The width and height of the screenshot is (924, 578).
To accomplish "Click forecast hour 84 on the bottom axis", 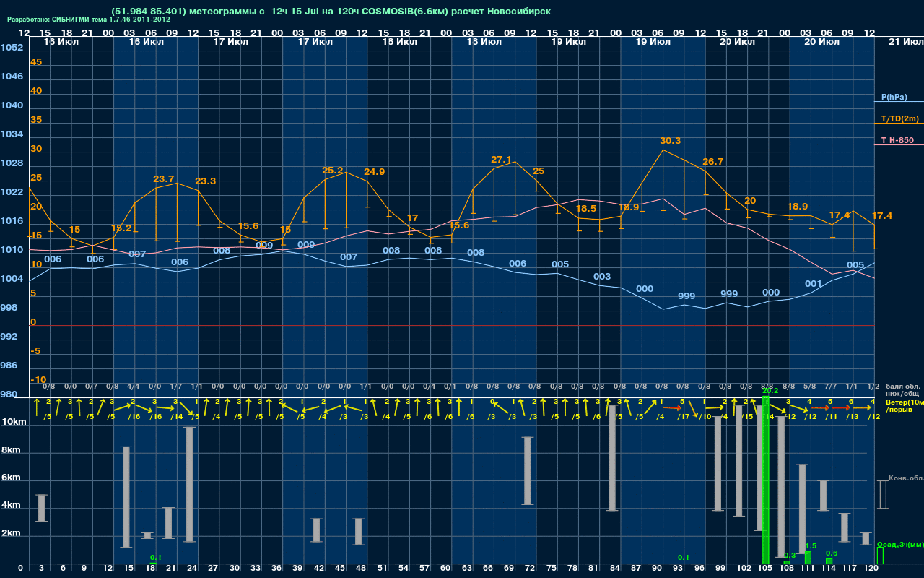I will click(x=614, y=569).
